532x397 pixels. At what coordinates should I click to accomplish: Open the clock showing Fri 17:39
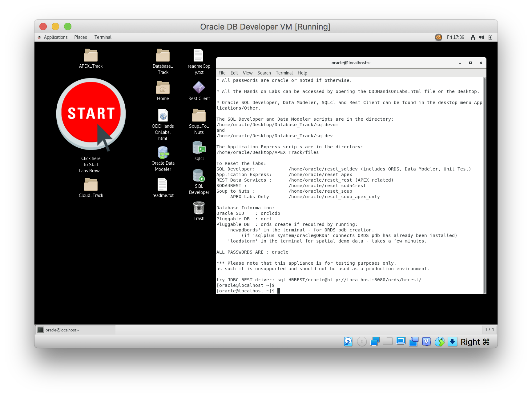(x=455, y=37)
